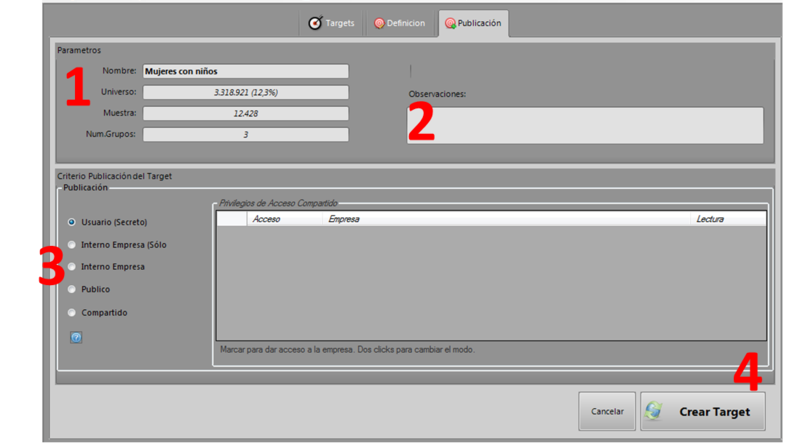Click the target icon on the Targets tab
The width and height of the screenshot is (800, 443).
pos(315,23)
